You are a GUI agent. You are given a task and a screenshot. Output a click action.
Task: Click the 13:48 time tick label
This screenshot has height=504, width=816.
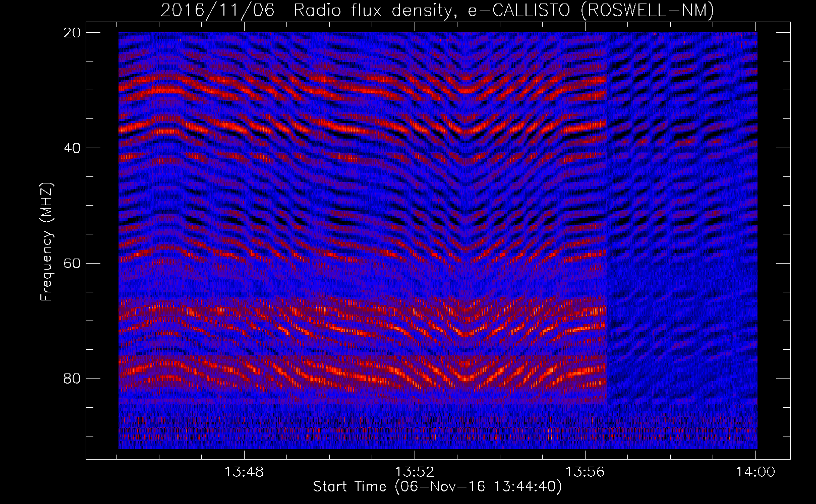pos(244,472)
